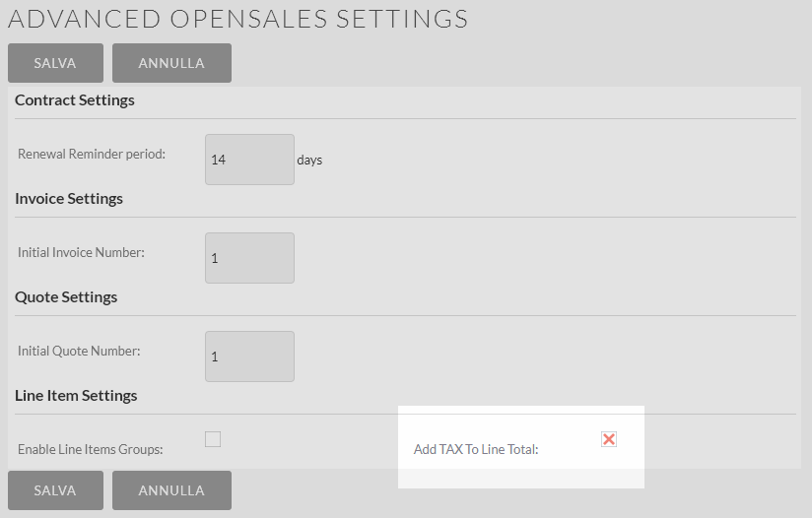The image size is (812, 518).
Task: Toggle the Add TAX To Line Total checkbox
Action: 609,439
